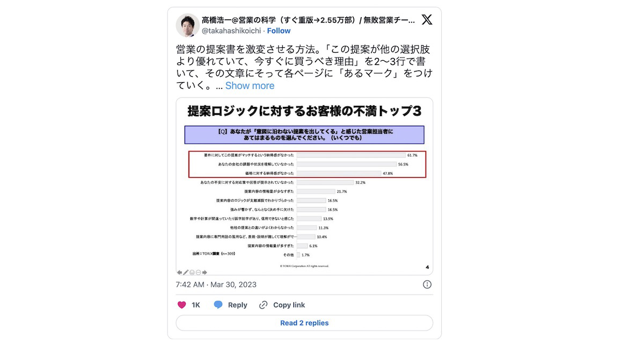This screenshot has height=345, width=644.
Task: Open the author's profile picture
Action: tap(188, 25)
